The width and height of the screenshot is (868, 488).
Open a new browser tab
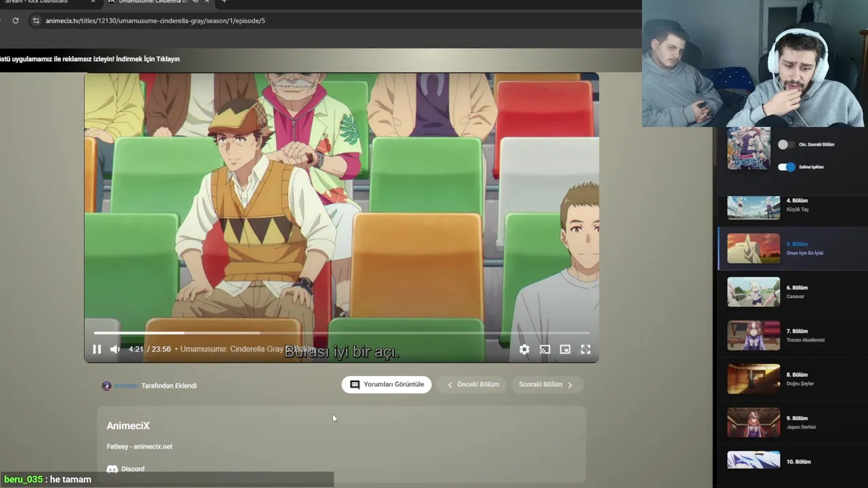(x=224, y=1)
